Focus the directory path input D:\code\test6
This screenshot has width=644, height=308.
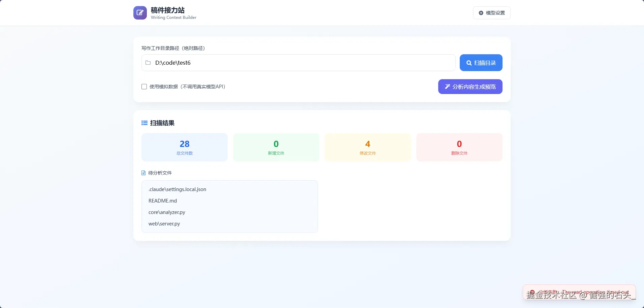tap(298, 63)
